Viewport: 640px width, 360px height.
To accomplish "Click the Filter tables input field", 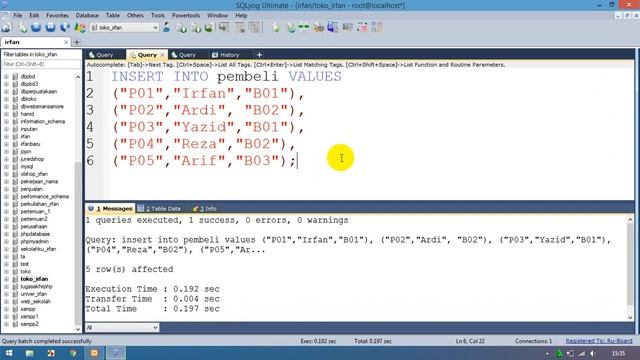I will pos(41,64).
